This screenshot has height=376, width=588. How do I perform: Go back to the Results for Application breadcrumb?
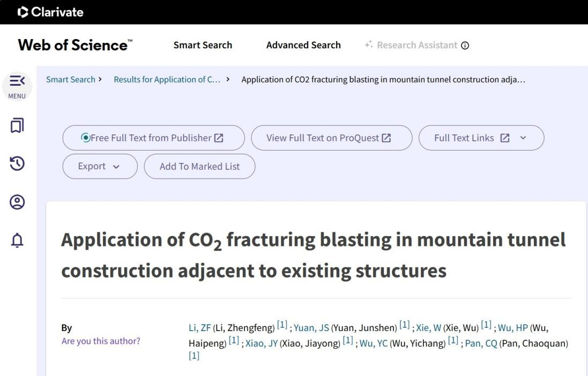point(167,79)
